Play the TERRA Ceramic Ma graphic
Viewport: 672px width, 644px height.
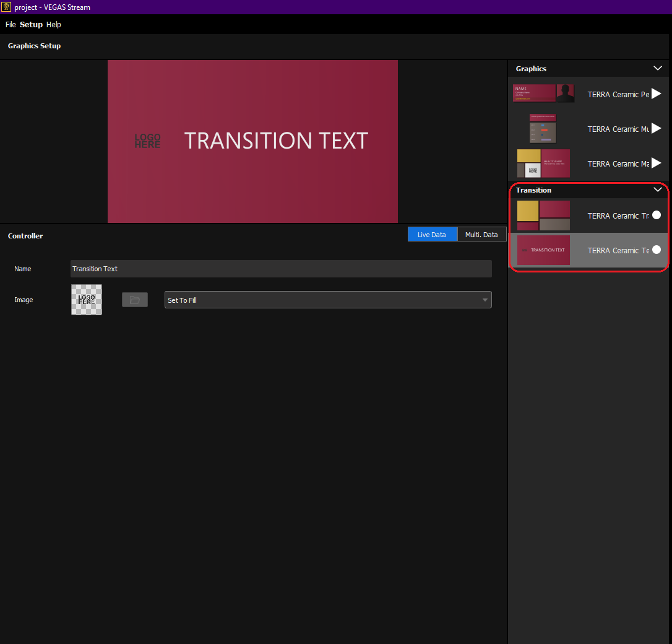(x=656, y=163)
